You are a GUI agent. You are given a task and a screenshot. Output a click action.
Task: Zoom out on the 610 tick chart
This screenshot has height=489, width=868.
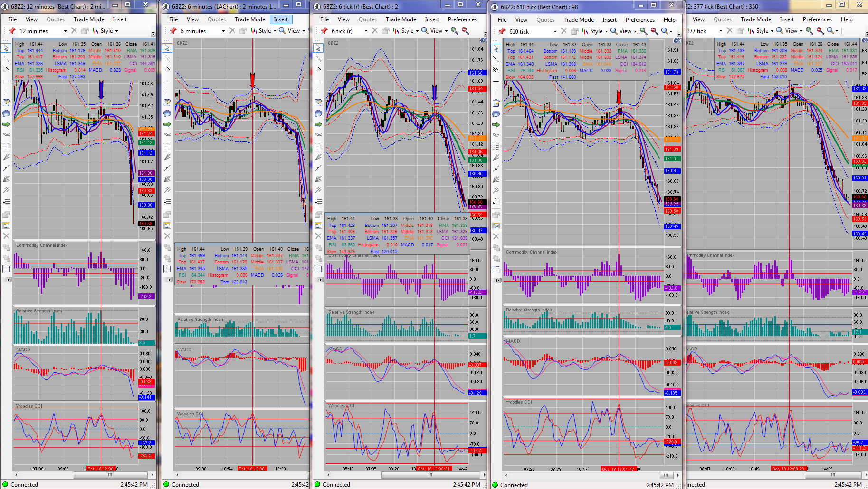[654, 31]
